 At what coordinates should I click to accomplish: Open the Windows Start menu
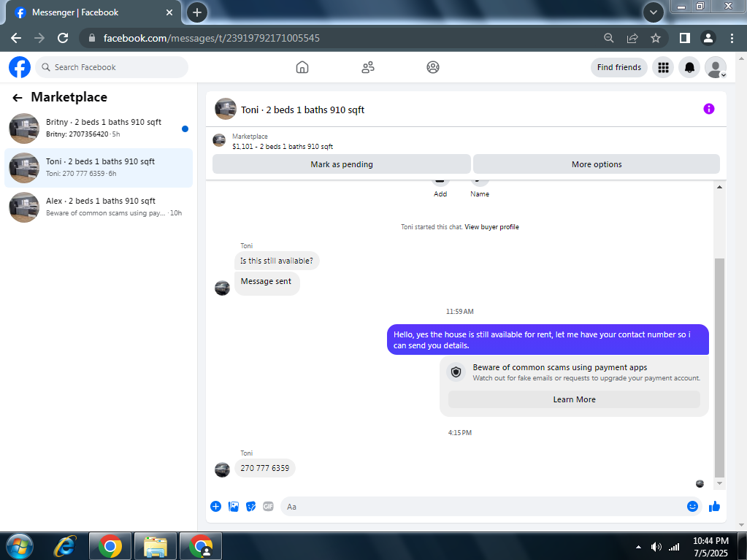pyautogui.click(x=20, y=546)
